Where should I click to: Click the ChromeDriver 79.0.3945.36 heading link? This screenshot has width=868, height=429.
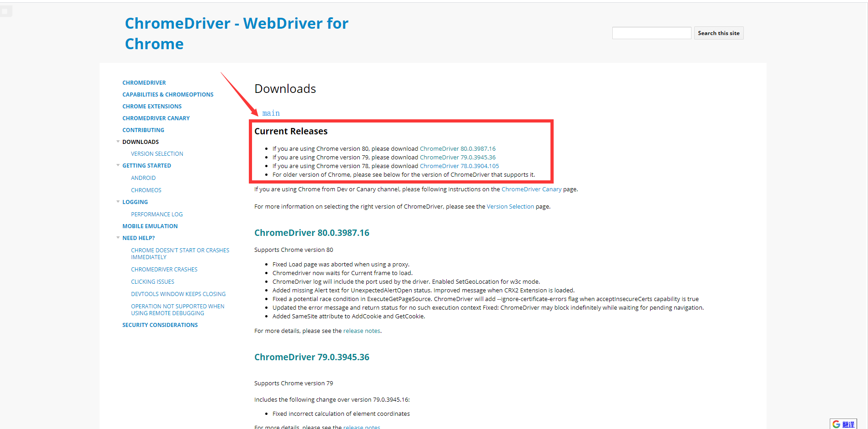[x=312, y=357]
